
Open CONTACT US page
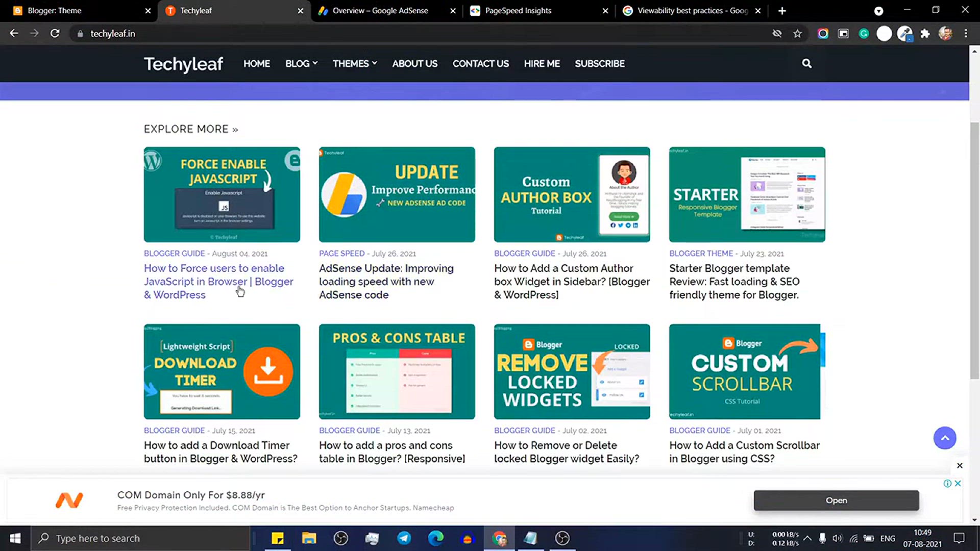click(x=480, y=64)
